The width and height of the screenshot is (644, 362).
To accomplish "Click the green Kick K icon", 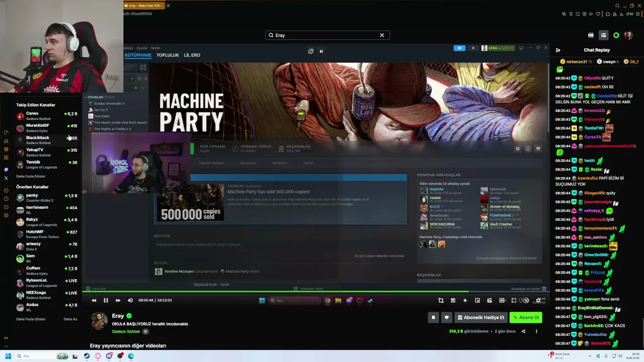I will point(616,35).
